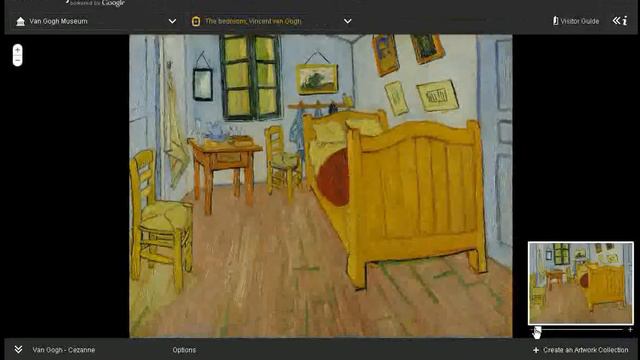This screenshot has height=360, width=640.
Task: Expand the artwork selection chevron
Action: [x=347, y=21]
